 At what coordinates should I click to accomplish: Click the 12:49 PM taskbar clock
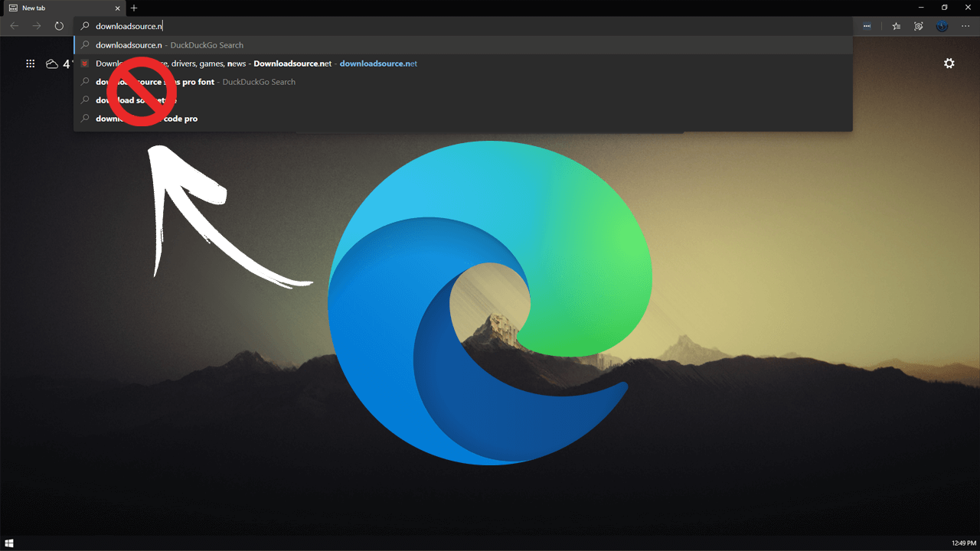pyautogui.click(x=964, y=543)
